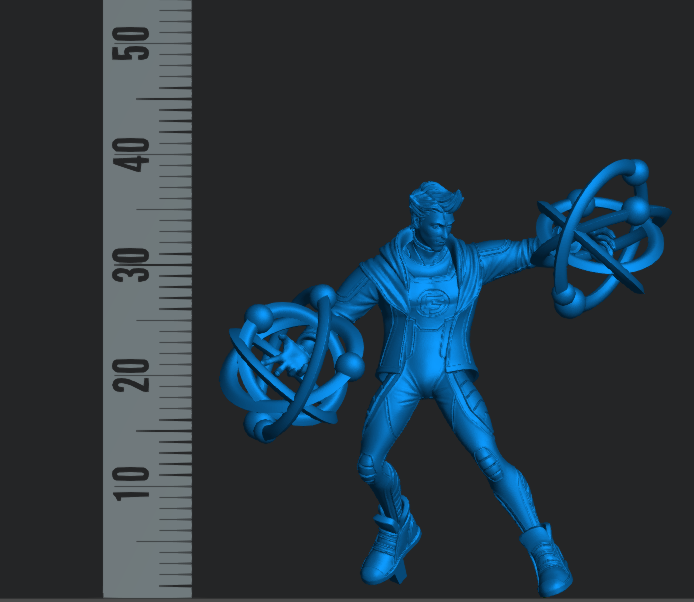Click the "30" label on the ruler

tap(131, 265)
